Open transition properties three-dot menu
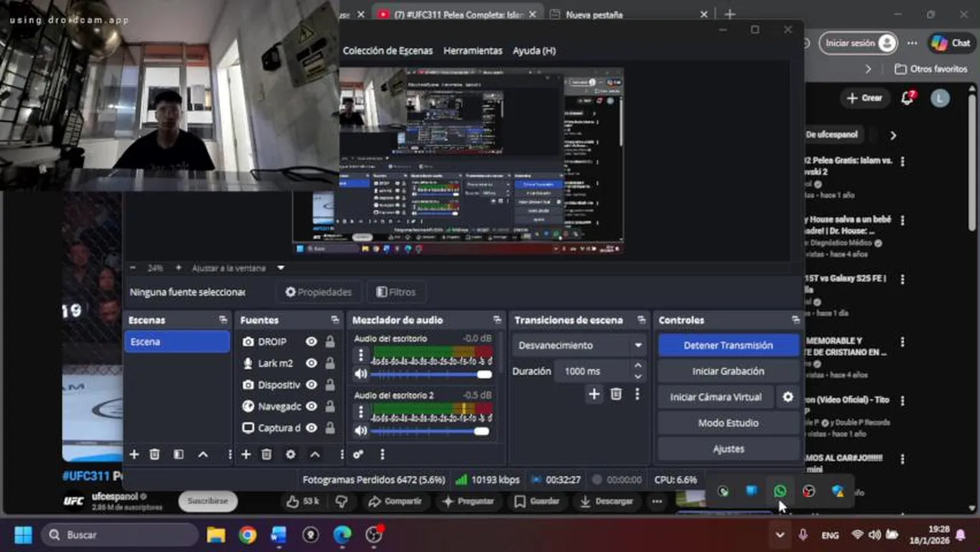 636,394
